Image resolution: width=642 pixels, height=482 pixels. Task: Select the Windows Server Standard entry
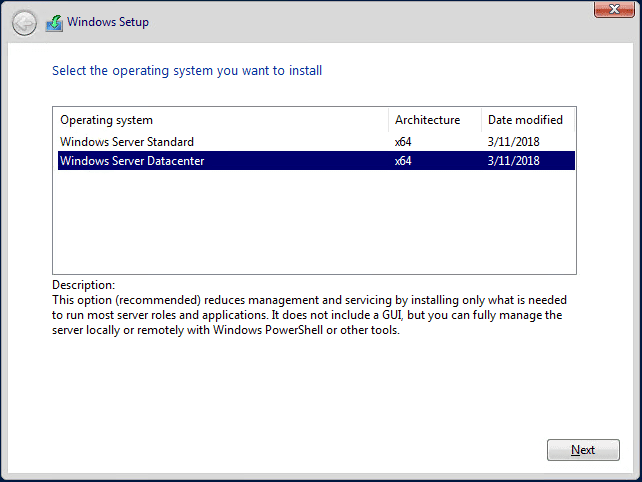click(x=127, y=142)
